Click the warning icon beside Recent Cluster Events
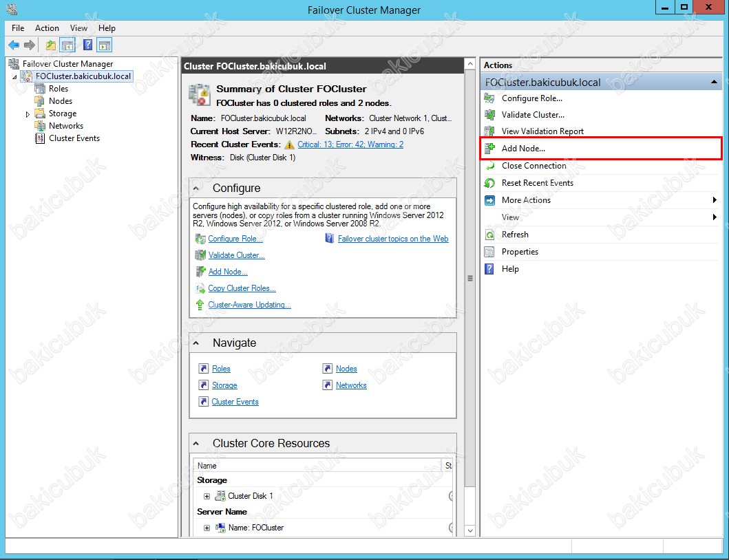729x560 pixels. (x=289, y=144)
